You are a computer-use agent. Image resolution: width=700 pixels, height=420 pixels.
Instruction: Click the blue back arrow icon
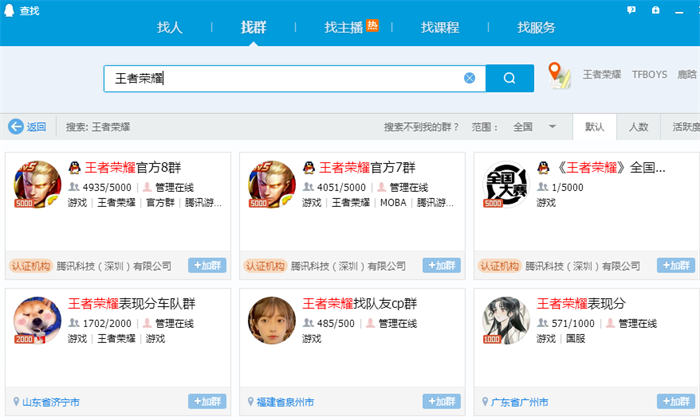pyautogui.click(x=16, y=127)
